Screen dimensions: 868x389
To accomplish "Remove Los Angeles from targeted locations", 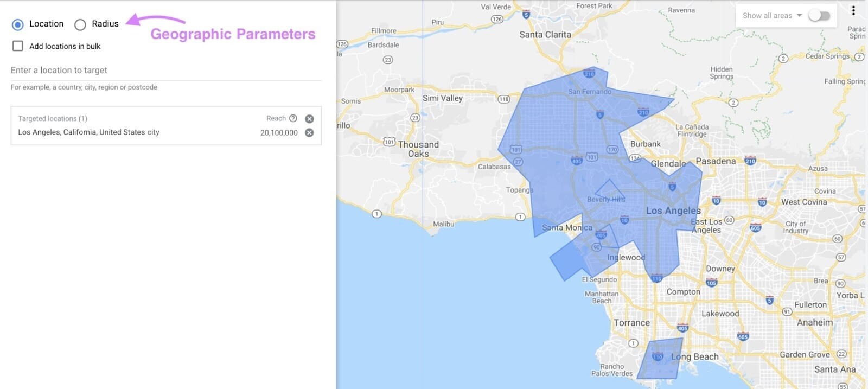I will [309, 133].
